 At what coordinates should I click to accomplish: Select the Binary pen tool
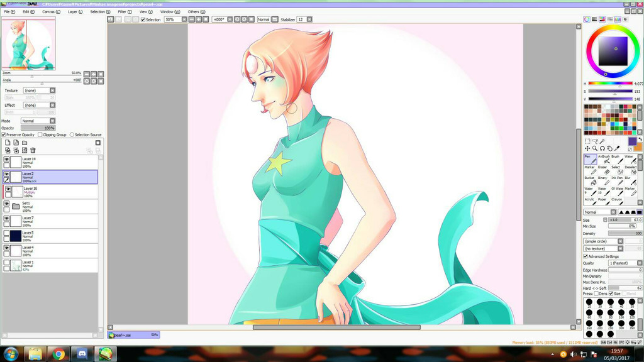point(604,180)
